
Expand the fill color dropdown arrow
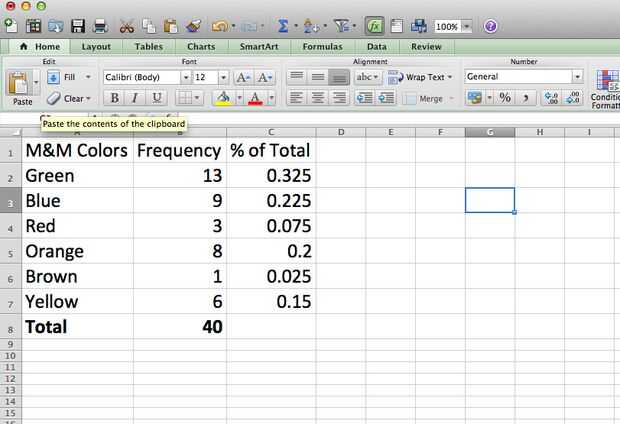[239, 98]
